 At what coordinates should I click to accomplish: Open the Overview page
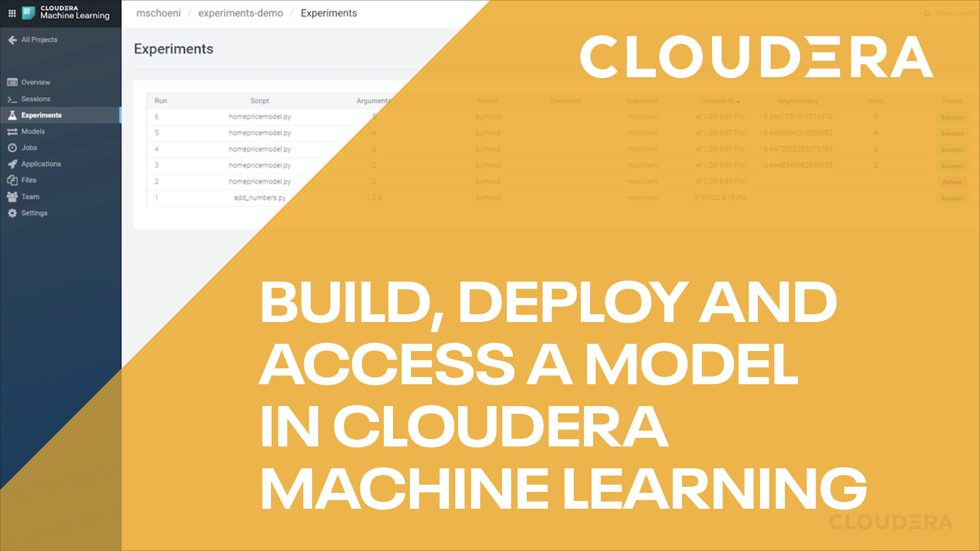pyautogui.click(x=36, y=82)
